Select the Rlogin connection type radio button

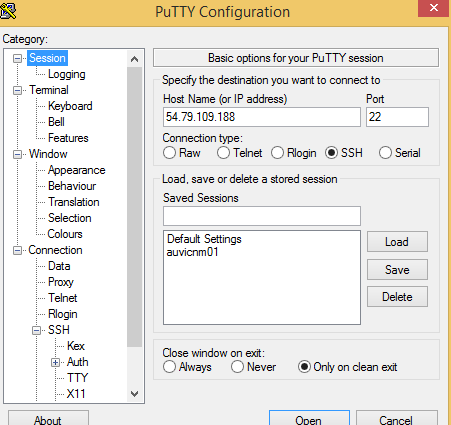pyautogui.click(x=277, y=153)
